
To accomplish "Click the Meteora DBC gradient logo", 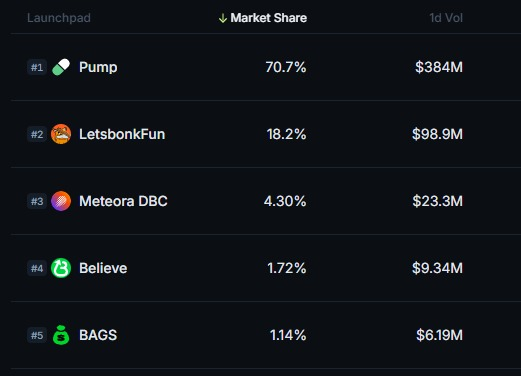I will click(61, 201).
